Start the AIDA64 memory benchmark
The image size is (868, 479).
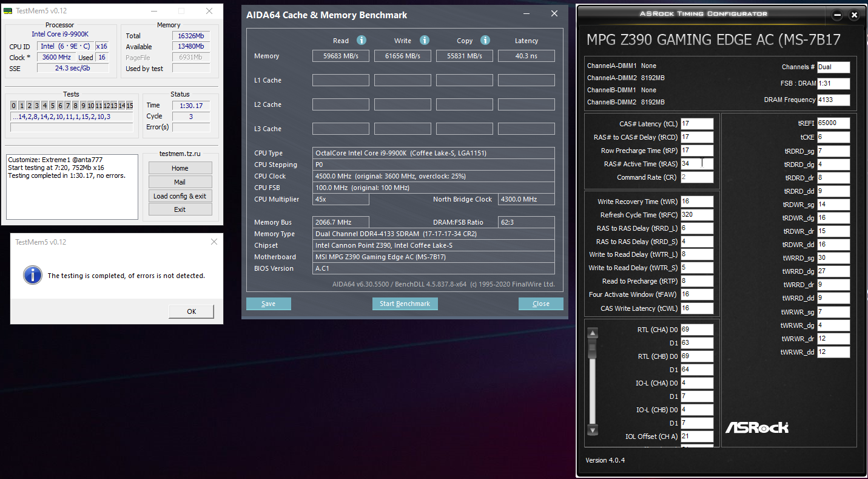[x=405, y=304]
